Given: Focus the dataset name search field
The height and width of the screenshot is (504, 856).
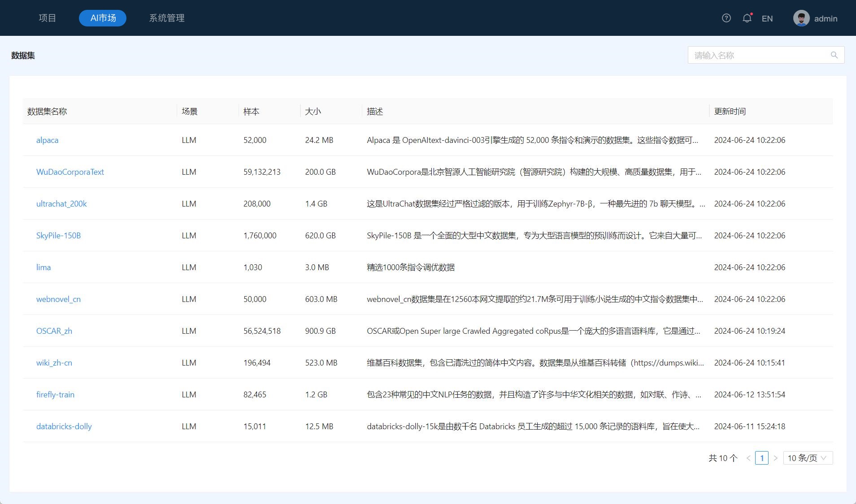Looking at the screenshot, I should click(759, 55).
